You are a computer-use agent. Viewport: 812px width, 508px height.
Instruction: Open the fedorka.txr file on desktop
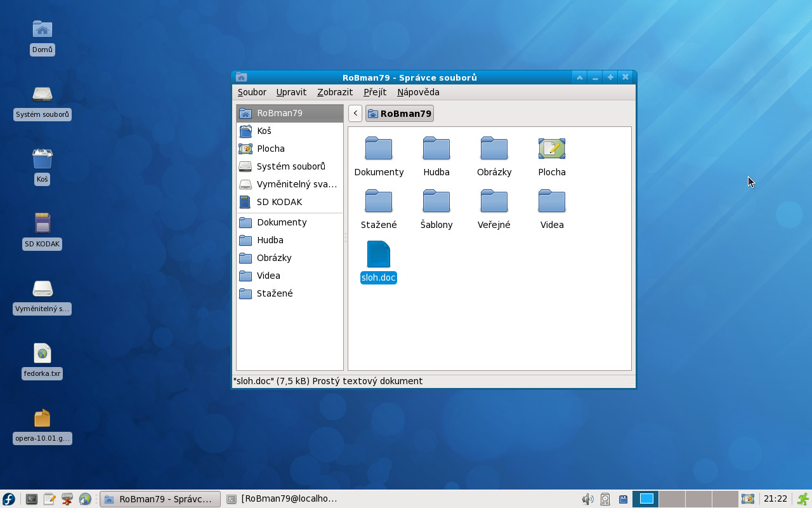[43, 354]
